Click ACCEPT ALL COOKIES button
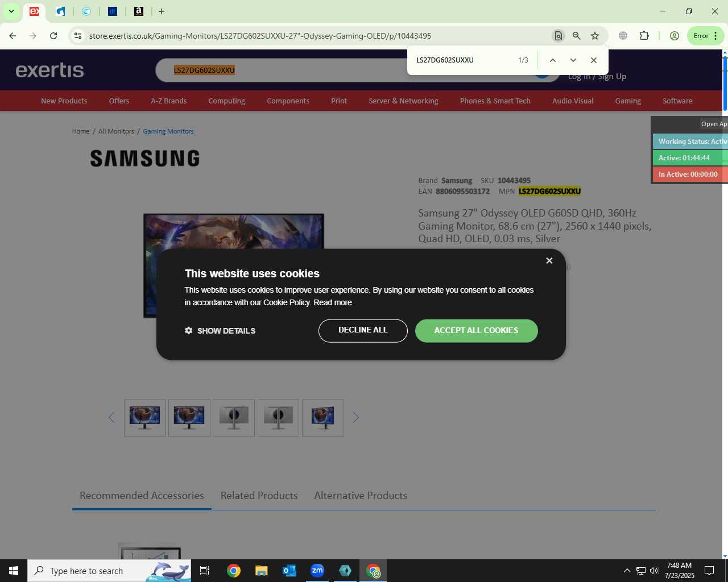728x582 pixels. click(x=476, y=331)
